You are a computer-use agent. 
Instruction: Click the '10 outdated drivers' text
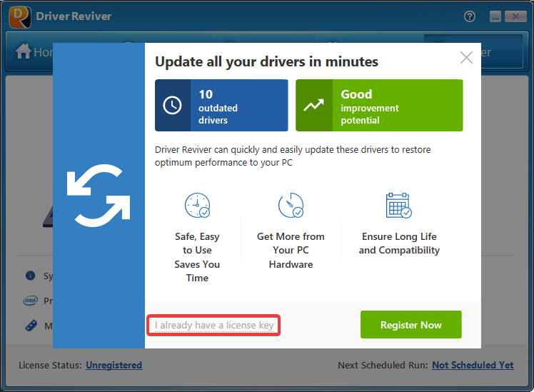(218, 106)
